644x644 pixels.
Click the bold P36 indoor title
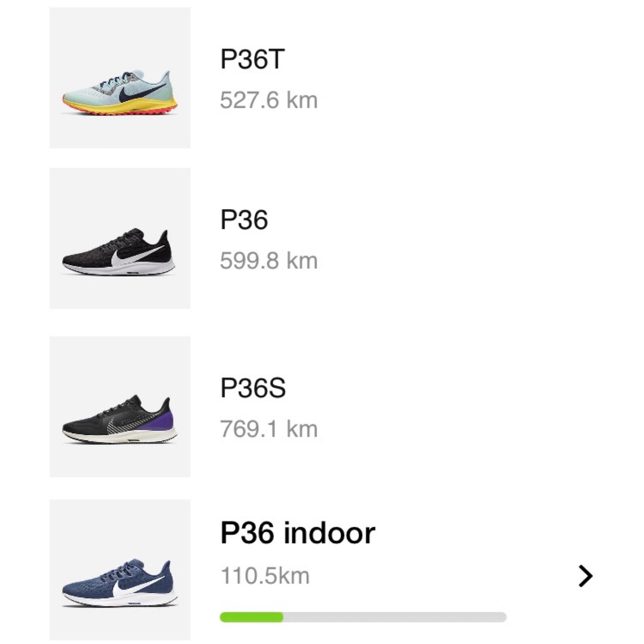[x=298, y=534]
